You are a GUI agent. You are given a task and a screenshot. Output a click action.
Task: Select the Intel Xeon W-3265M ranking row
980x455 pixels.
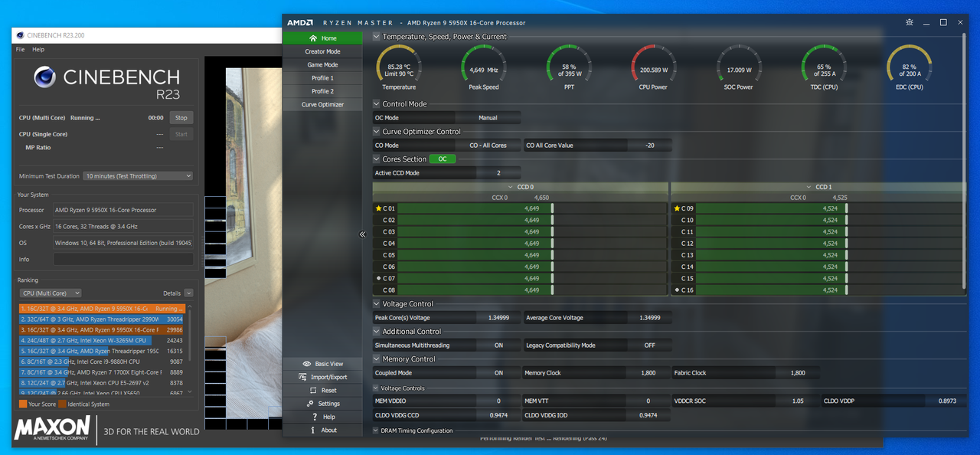(102, 340)
